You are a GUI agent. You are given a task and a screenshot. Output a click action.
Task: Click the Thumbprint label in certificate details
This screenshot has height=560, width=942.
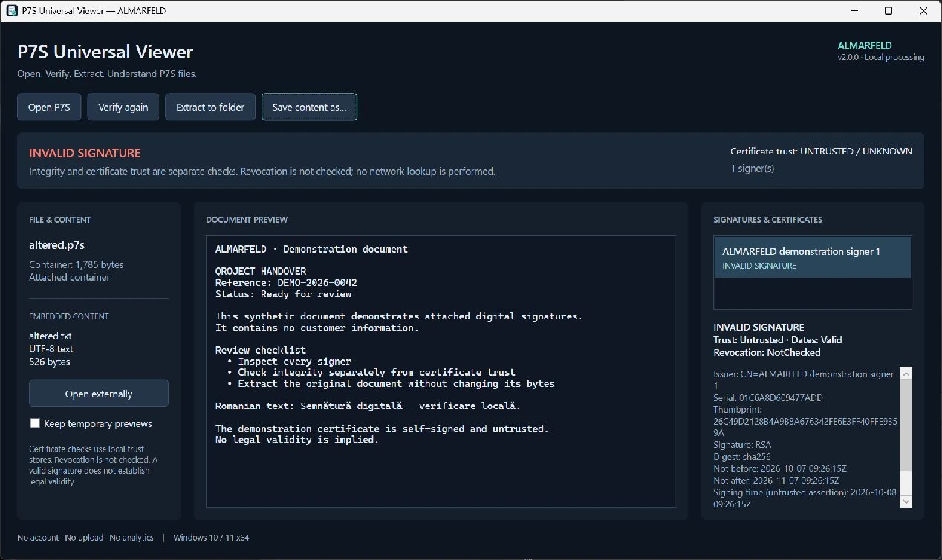(x=737, y=409)
